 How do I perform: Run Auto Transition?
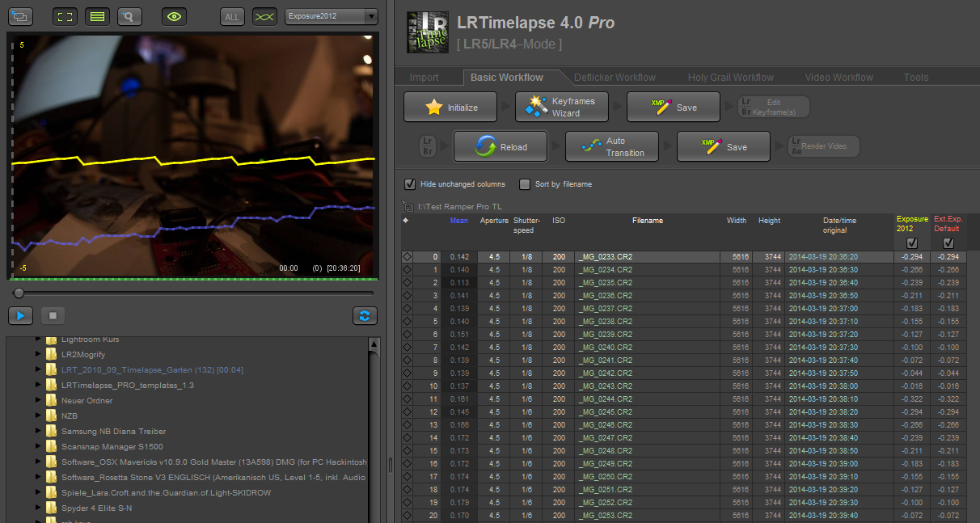click(612, 146)
